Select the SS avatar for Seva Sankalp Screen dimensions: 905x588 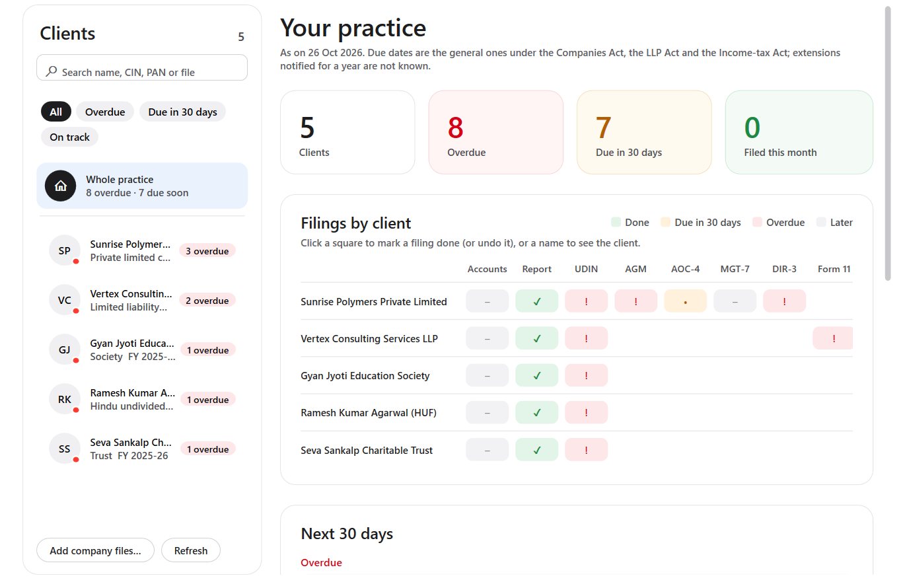pyautogui.click(x=65, y=449)
